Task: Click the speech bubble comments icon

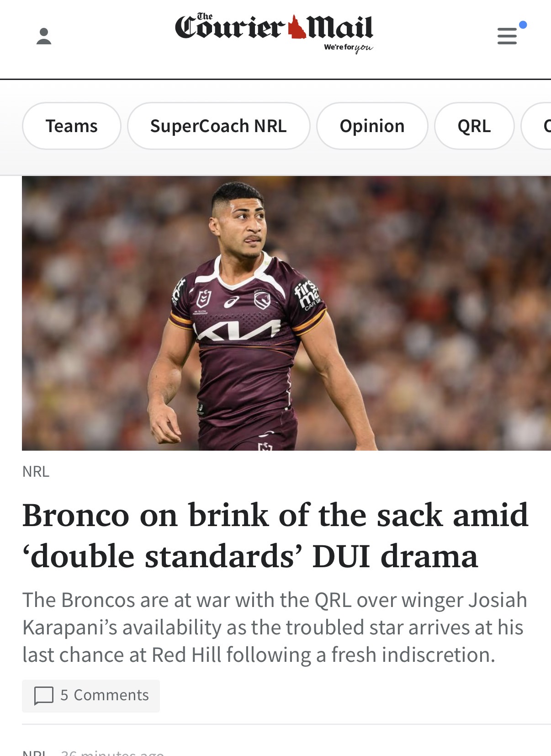Action: point(44,696)
